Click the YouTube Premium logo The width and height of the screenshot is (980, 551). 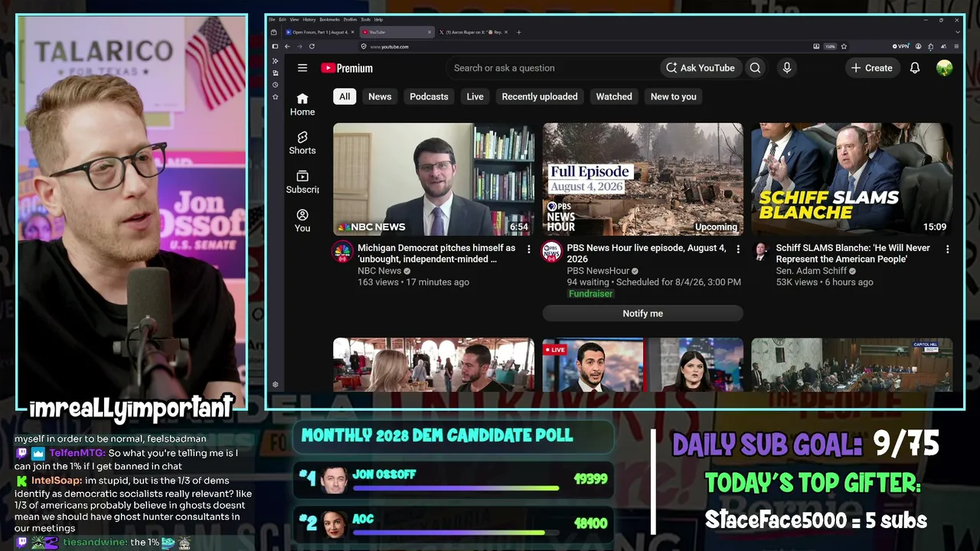347,68
